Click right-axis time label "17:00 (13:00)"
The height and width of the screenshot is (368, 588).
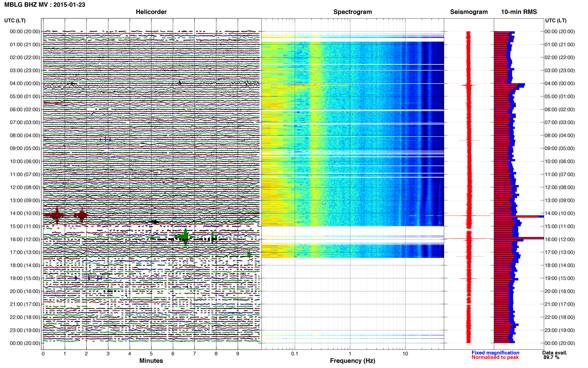point(560,252)
